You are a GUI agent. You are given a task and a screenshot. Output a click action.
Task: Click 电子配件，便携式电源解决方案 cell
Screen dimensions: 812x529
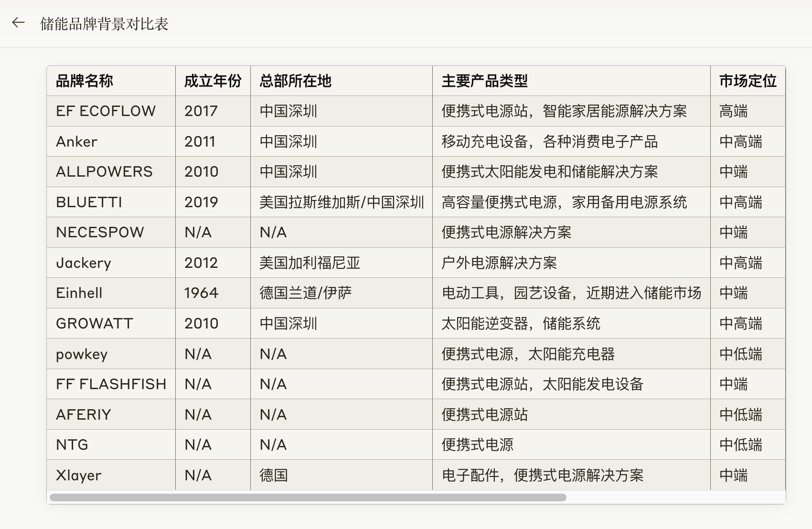coord(572,475)
